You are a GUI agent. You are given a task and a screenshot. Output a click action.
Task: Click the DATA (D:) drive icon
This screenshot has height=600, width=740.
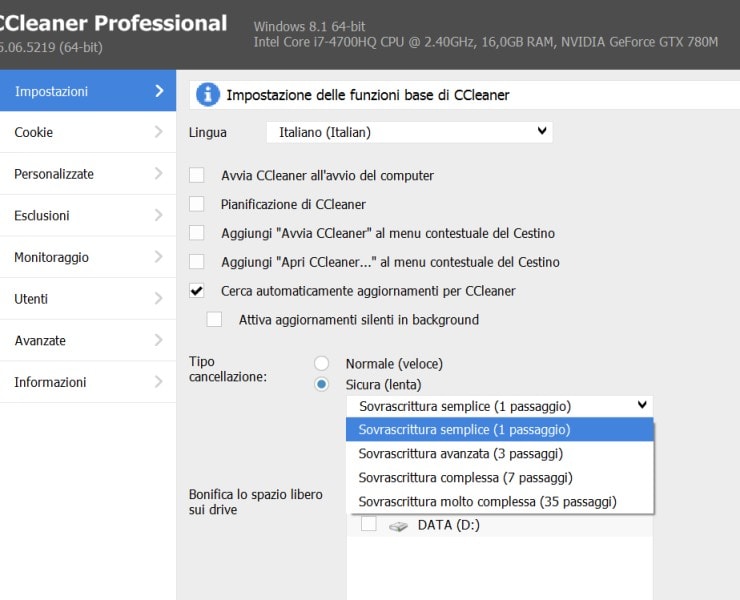[x=399, y=526]
